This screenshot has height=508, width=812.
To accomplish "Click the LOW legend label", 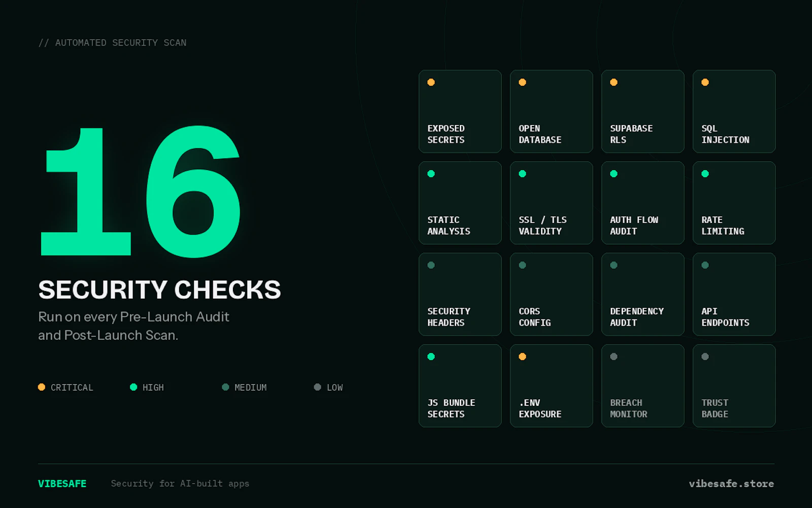I will point(335,388).
